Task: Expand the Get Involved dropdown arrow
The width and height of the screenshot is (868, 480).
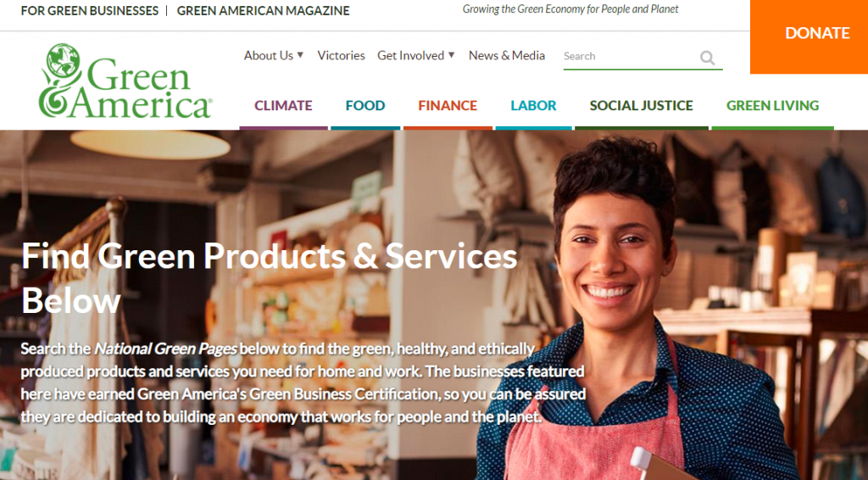Action: (451, 55)
